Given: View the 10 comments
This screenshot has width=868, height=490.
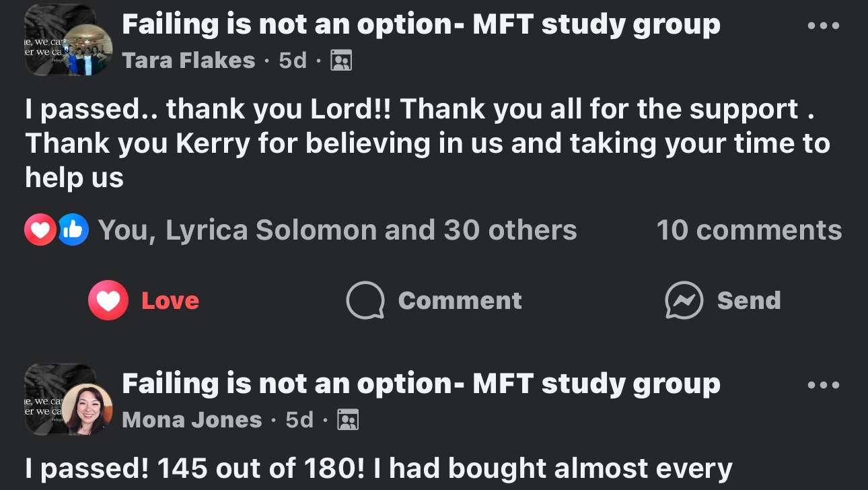Looking at the screenshot, I should point(748,230).
